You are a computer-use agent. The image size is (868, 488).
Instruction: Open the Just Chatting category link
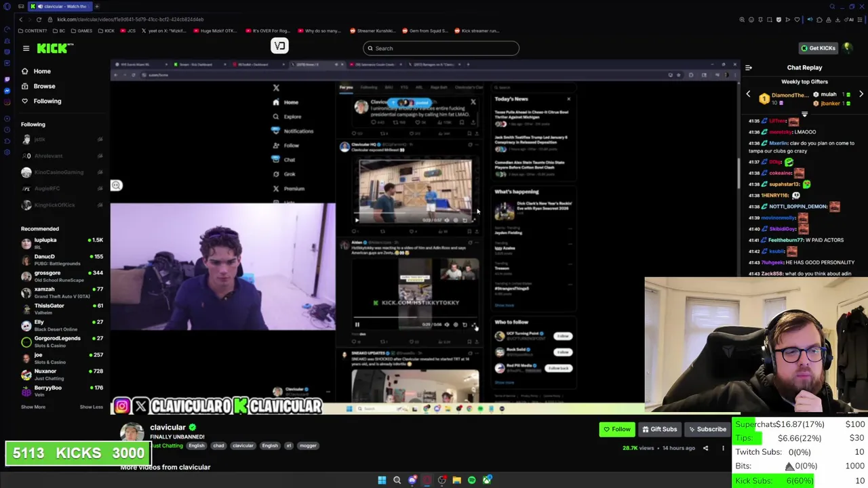(x=167, y=446)
